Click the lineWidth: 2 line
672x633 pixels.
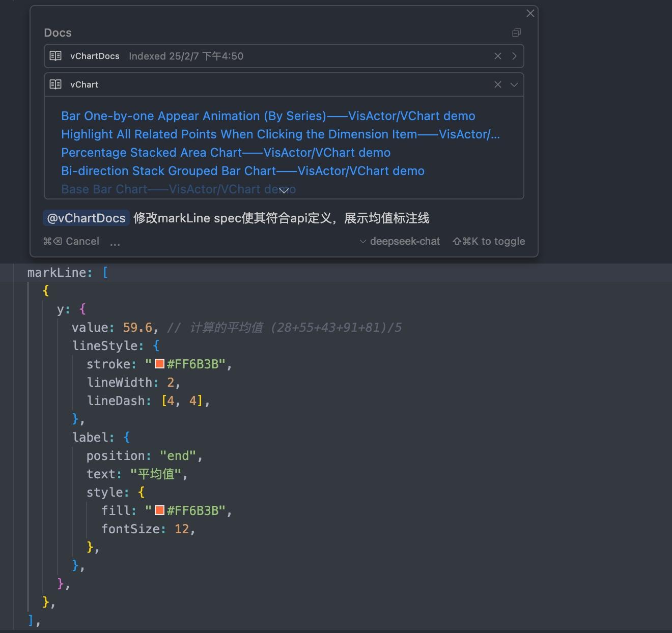133,382
